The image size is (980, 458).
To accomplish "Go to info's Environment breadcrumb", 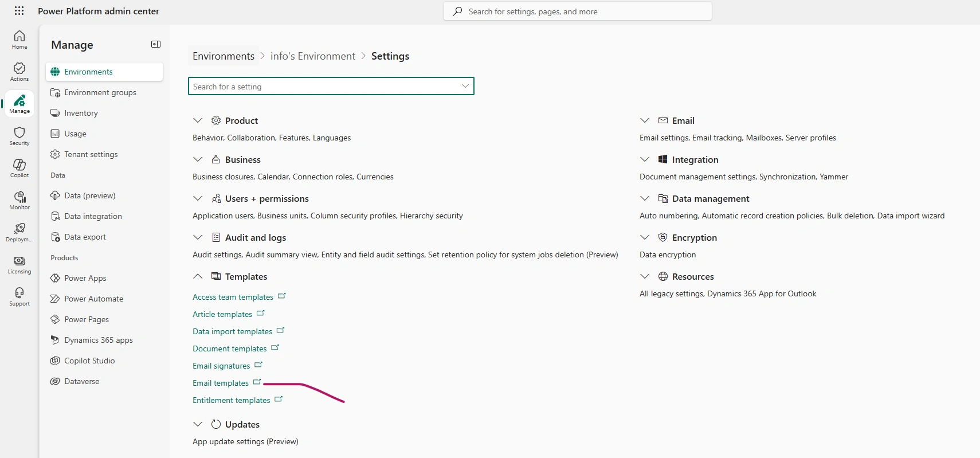I will tap(313, 56).
